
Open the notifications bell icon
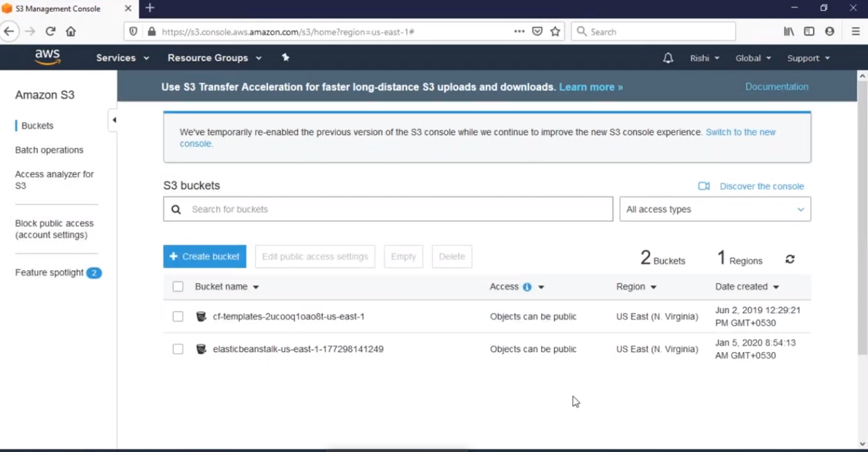coord(668,58)
